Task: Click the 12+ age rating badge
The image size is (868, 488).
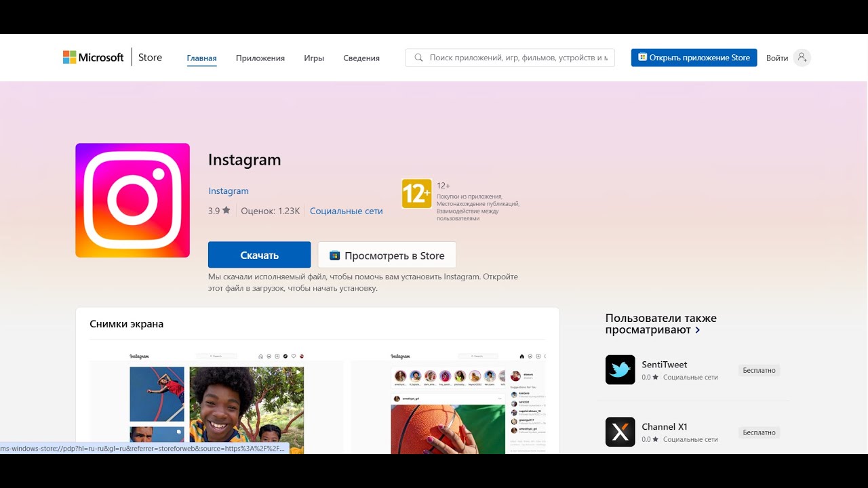Action: point(416,194)
